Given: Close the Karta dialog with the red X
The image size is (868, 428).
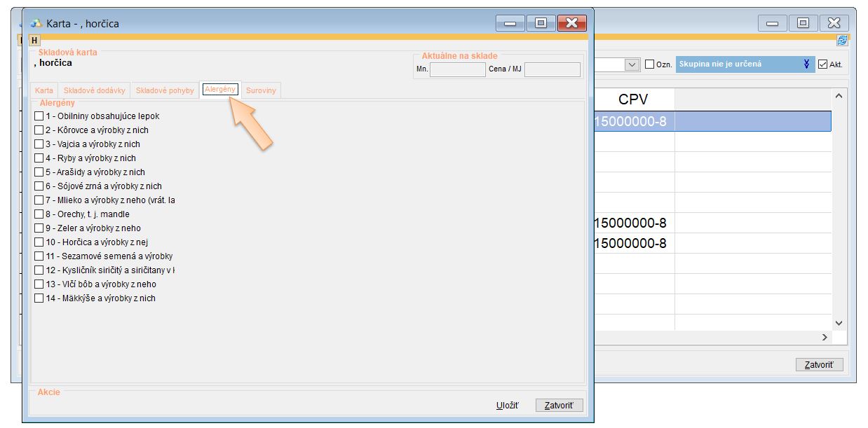Looking at the screenshot, I should coord(571,23).
